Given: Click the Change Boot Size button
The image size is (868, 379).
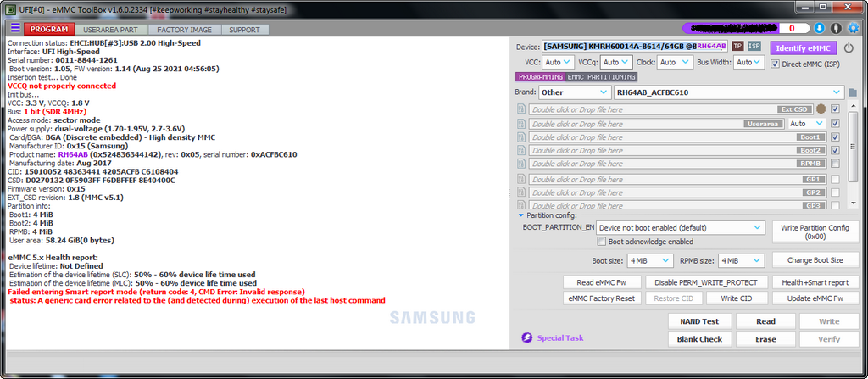Looking at the screenshot, I should coord(815,259).
